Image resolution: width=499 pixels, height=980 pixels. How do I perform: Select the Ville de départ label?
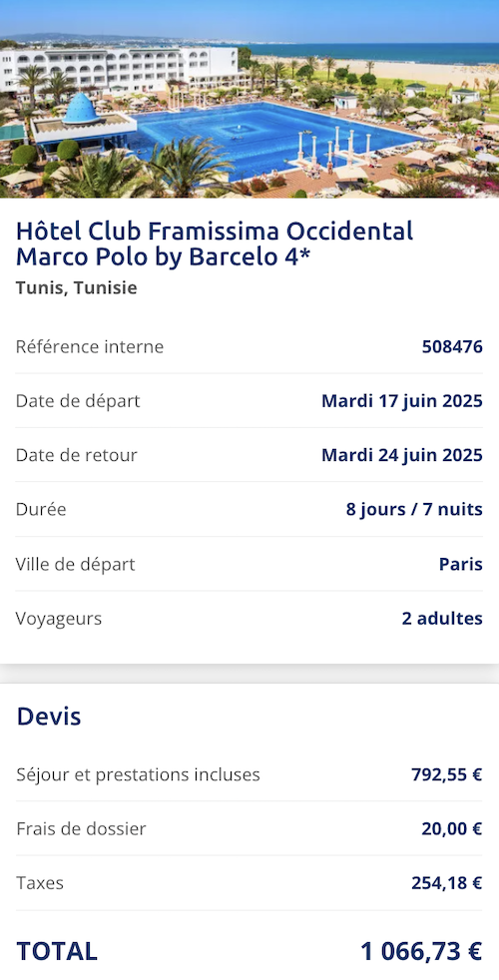point(75,565)
